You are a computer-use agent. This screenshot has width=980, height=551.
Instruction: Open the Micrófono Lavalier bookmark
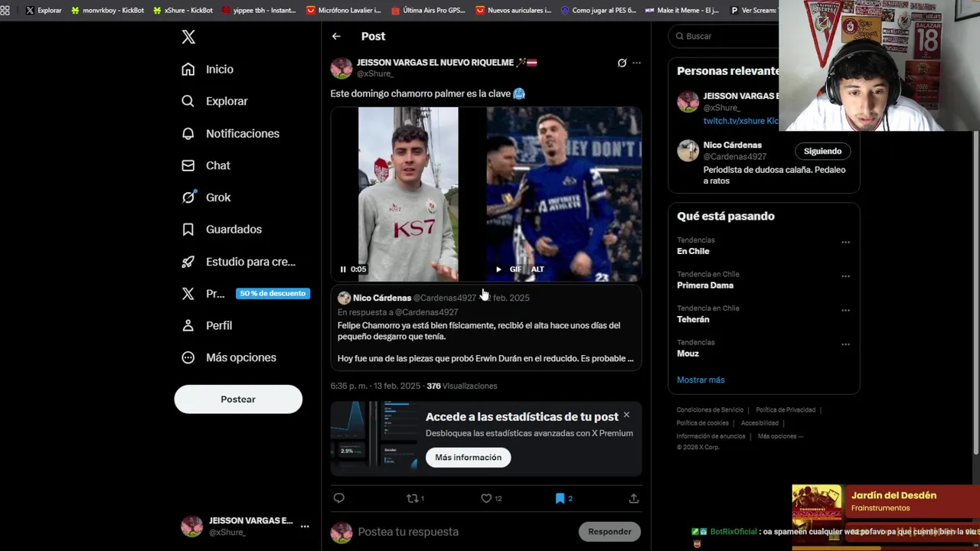coord(343,10)
